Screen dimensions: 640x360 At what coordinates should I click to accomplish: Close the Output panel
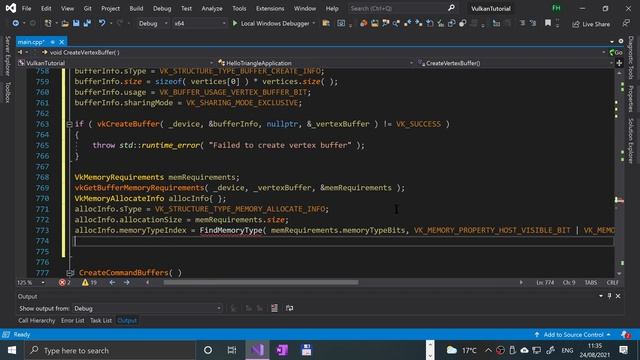click(x=618, y=296)
